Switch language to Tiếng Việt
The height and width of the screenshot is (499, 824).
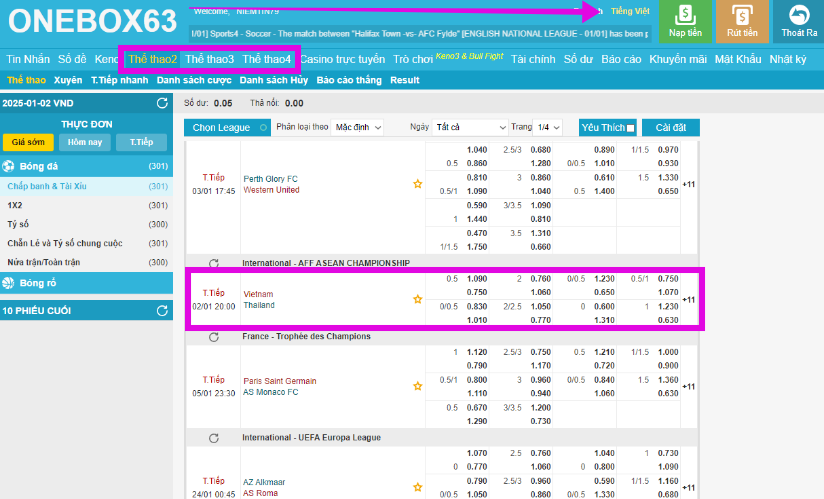630,11
